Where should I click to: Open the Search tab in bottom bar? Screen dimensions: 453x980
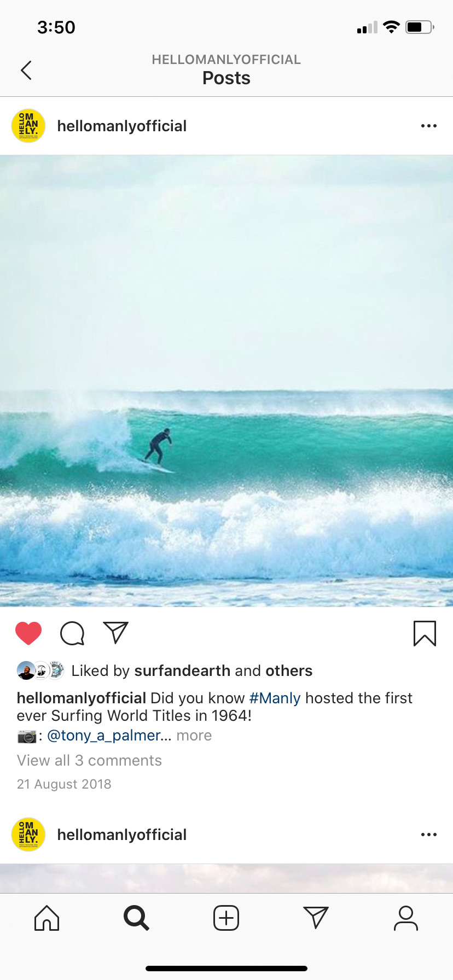tap(136, 918)
